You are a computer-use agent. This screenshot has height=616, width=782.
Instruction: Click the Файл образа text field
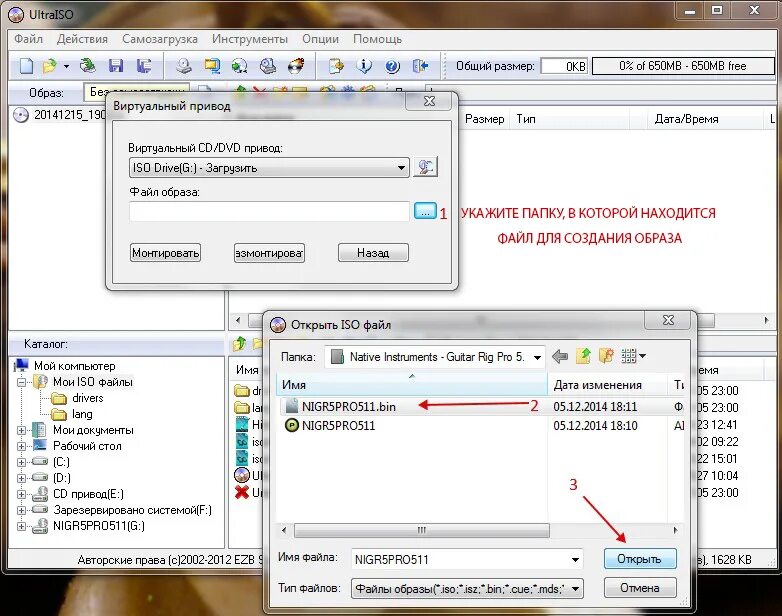click(x=269, y=211)
